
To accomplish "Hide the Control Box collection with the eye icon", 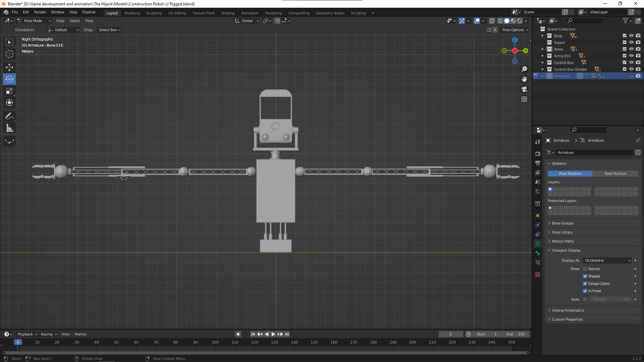I will [x=631, y=63].
